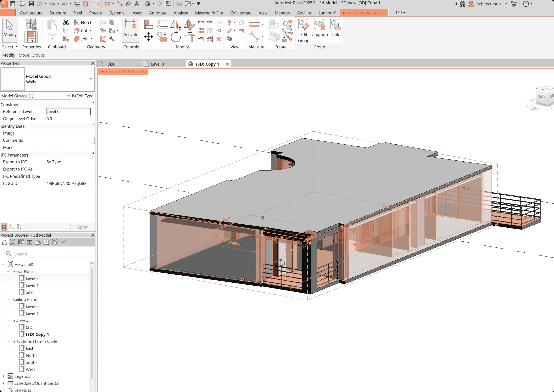Open the Massing & Site ribbon tab

[x=209, y=13]
